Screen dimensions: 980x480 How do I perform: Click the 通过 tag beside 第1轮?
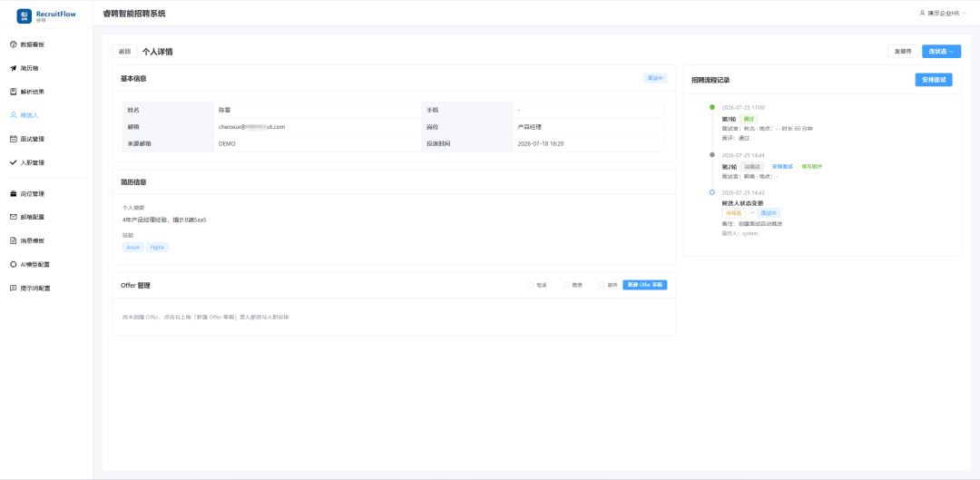pos(749,119)
